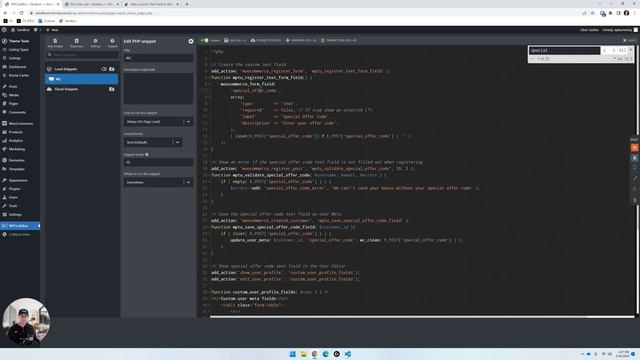The height and width of the screenshot is (360, 640).
Task: Open the Repository icon in snippets panel
Action: 76,43
